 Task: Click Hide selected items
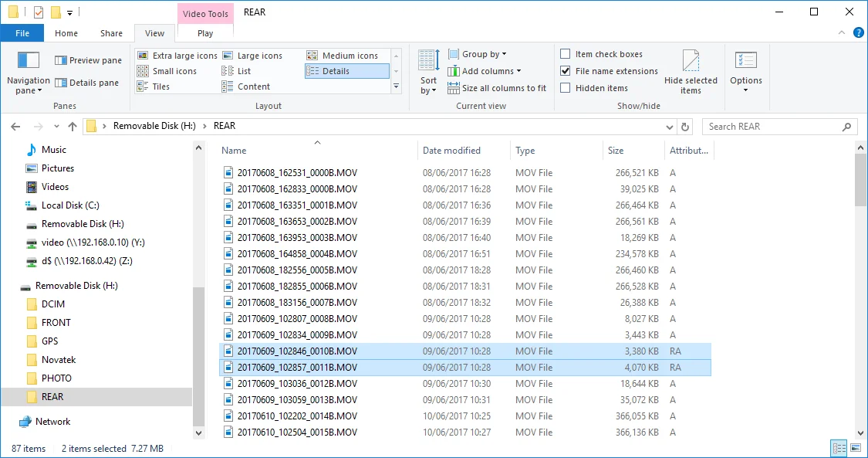691,72
